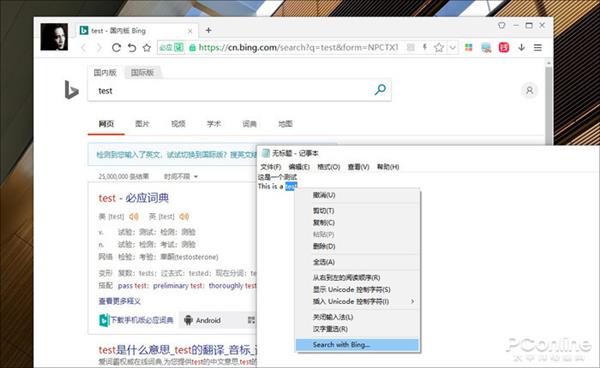Screen dimensions: 600x368
Task: Expand the address bar dropdown chevron
Action: tap(453, 48)
